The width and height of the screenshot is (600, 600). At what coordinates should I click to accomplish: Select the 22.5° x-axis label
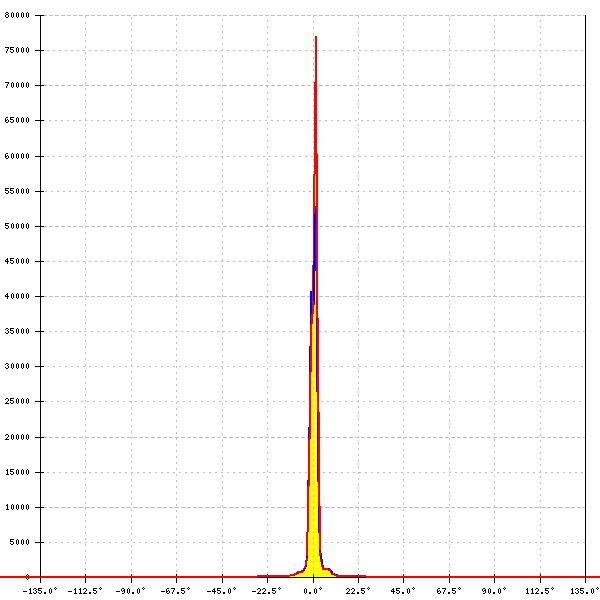pos(358,591)
